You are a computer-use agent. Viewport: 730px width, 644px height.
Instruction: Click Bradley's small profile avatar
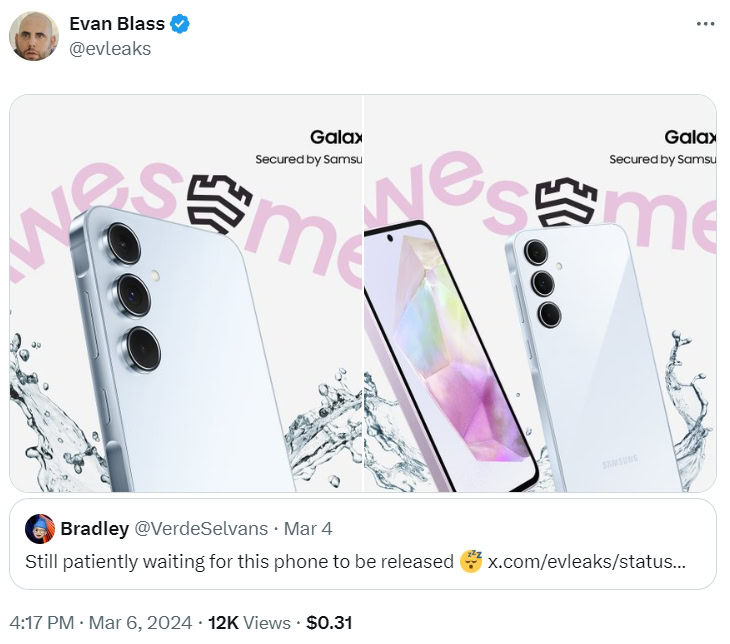(39, 528)
